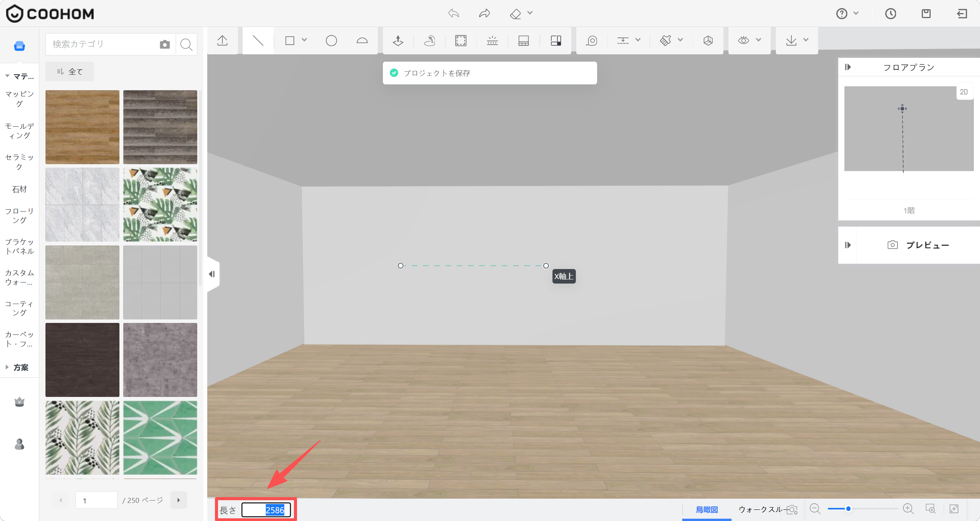Go to the next materials page
The image size is (980, 521).
(x=179, y=500)
